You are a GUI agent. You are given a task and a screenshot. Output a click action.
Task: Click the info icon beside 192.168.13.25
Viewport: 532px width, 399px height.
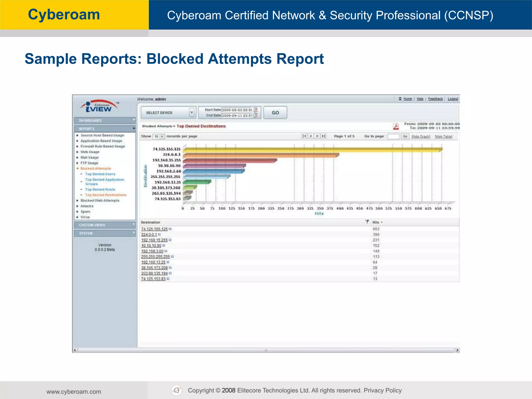click(168, 262)
